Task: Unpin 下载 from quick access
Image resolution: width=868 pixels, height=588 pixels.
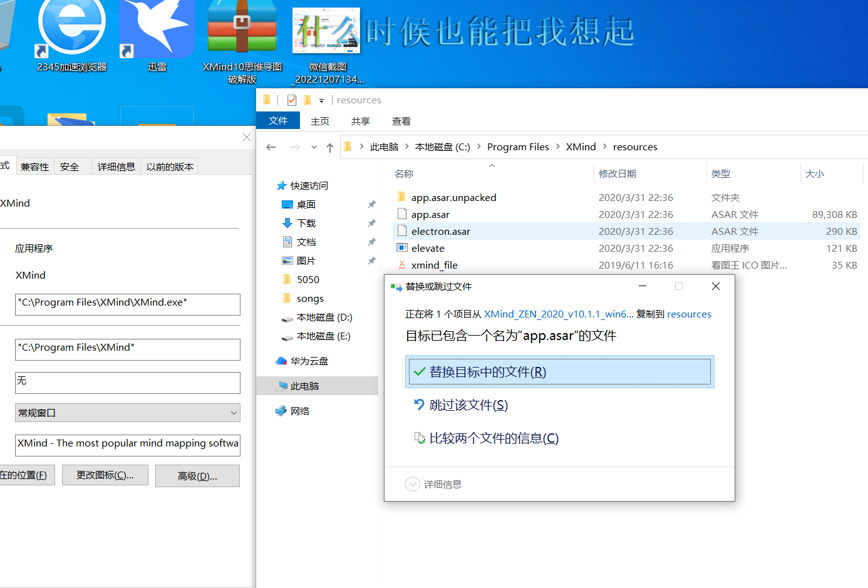Action: [x=371, y=223]
